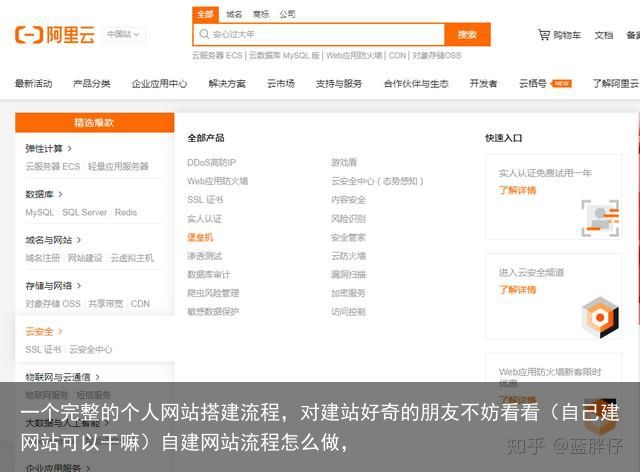Click the Aliyun logo

tap(55, 34)
